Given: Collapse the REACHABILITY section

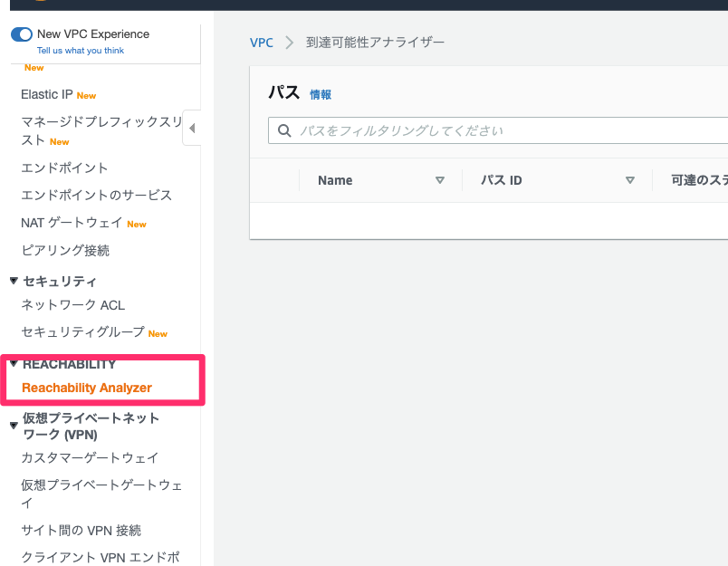Looking at the screenshot, I should click(13, 363).
